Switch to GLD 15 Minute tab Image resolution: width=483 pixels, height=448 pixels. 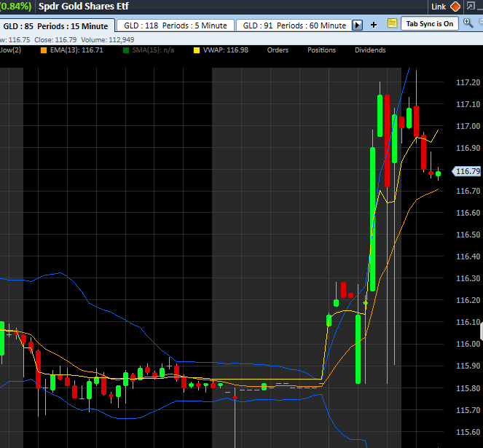pyautogui.click(x=55, y=25)
